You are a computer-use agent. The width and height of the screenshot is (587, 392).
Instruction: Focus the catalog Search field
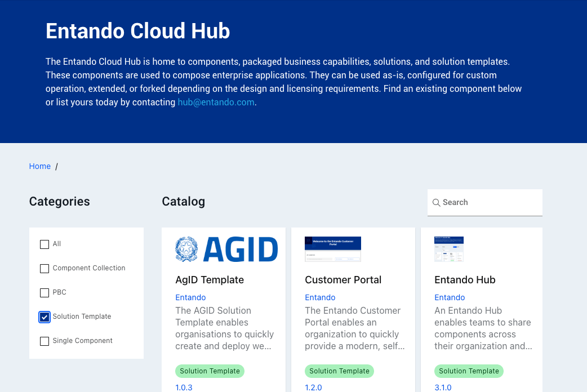coord(489,203)
